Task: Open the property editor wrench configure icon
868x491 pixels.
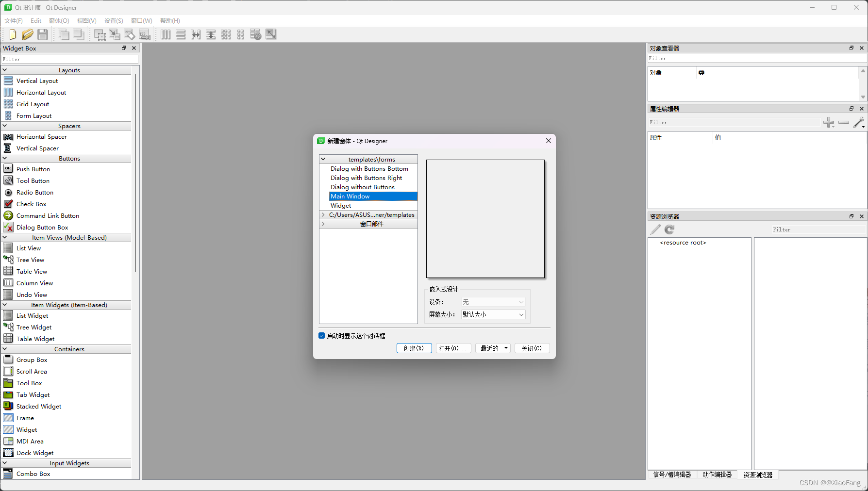Action: tap(859, 122)
